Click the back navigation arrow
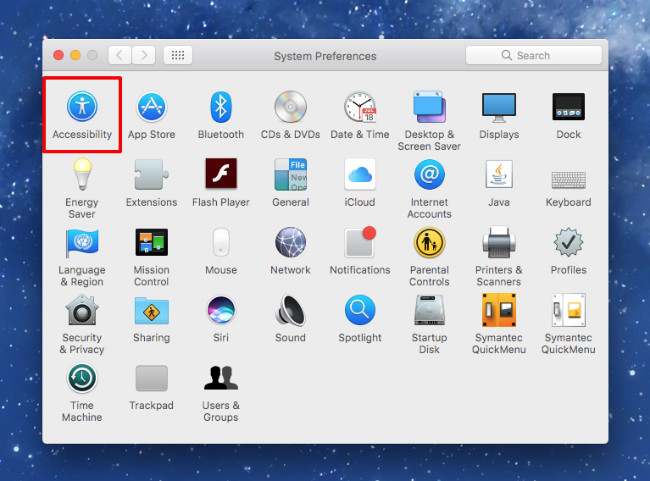 [x=120, y=56]
